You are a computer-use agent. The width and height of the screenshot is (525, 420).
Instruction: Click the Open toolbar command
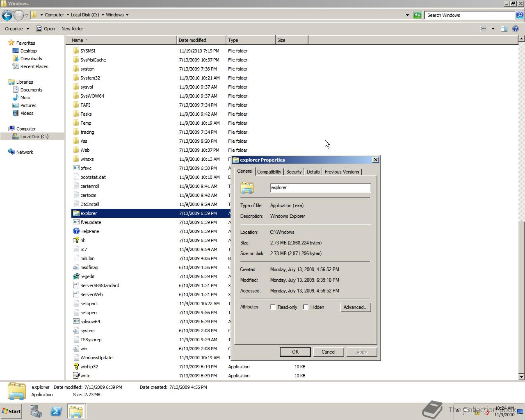click(x=46, y=29)
